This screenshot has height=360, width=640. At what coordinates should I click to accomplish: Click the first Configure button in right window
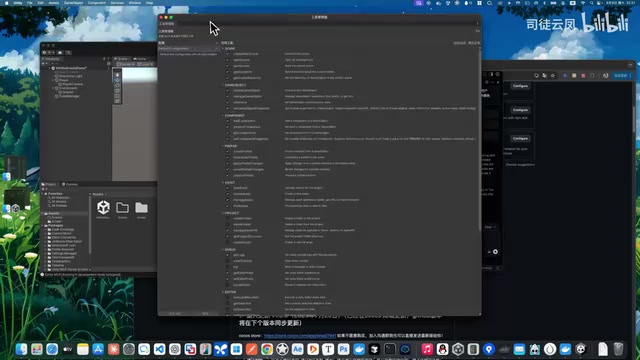point(520,86)
